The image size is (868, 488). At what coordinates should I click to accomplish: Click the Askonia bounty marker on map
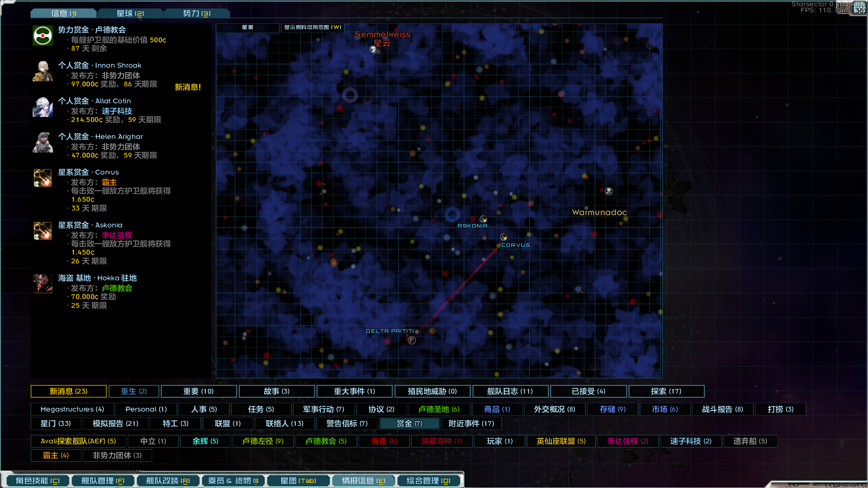(483, 219)
